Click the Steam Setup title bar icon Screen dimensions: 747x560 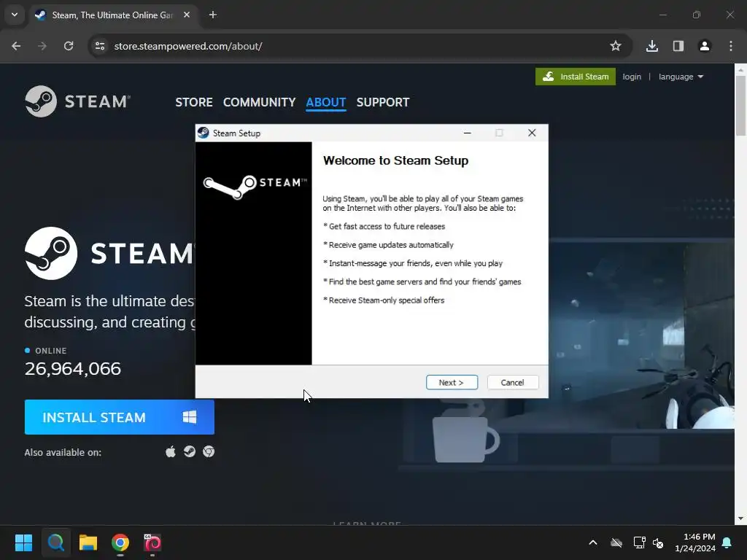pos(204,133)
